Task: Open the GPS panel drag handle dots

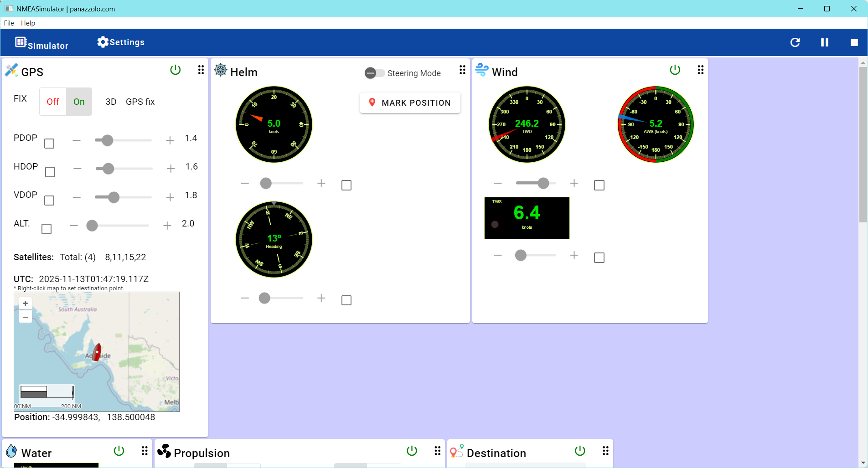Action: coord(201,70)
